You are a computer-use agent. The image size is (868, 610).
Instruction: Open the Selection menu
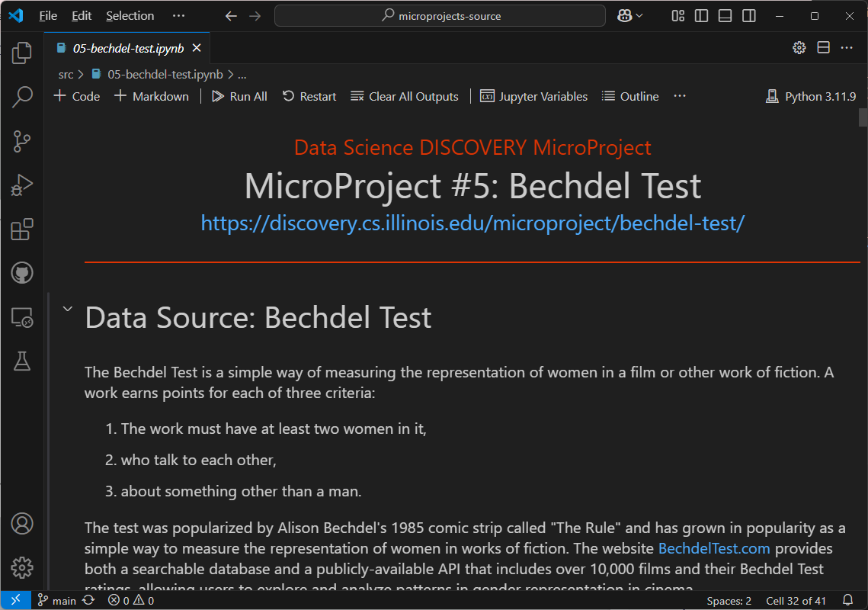coord(130,16)
